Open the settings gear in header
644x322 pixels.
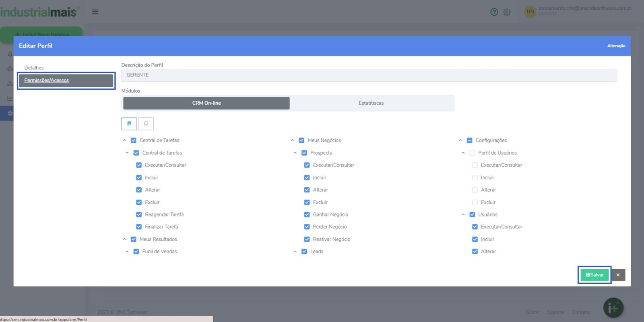click(507, 12)
